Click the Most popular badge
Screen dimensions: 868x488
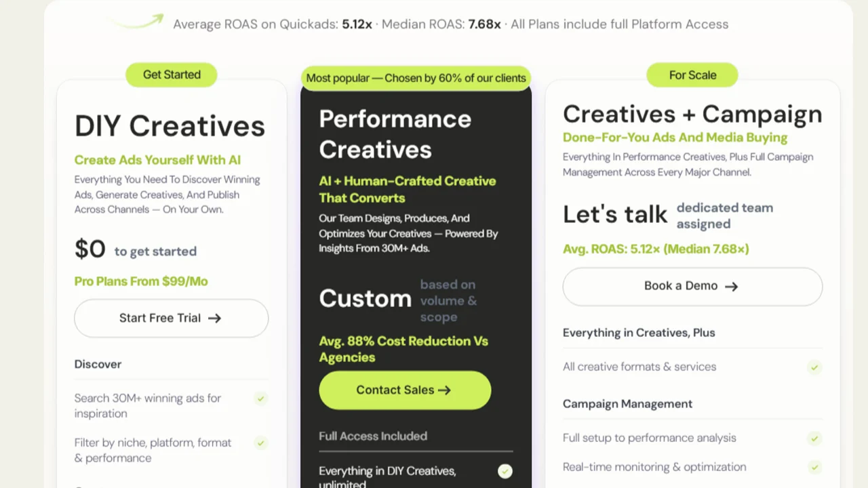(x=416, y=78)
